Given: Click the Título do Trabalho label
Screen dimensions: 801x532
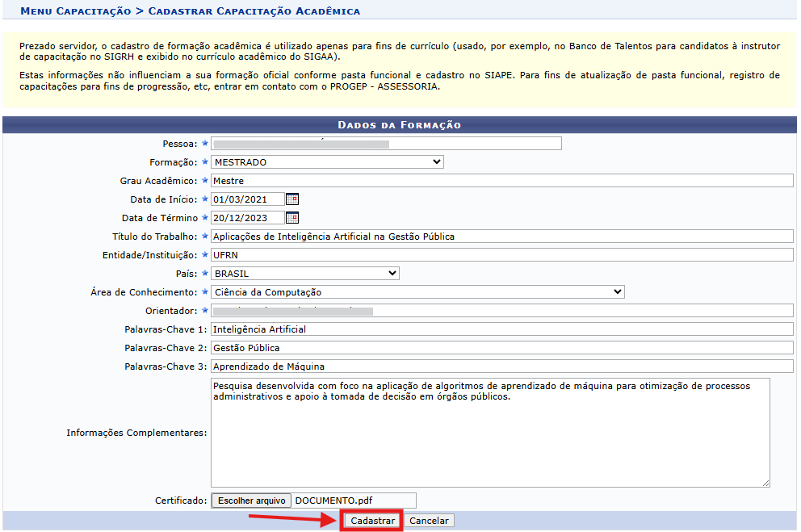Looking at the screenshot, I should pos(155,237).
